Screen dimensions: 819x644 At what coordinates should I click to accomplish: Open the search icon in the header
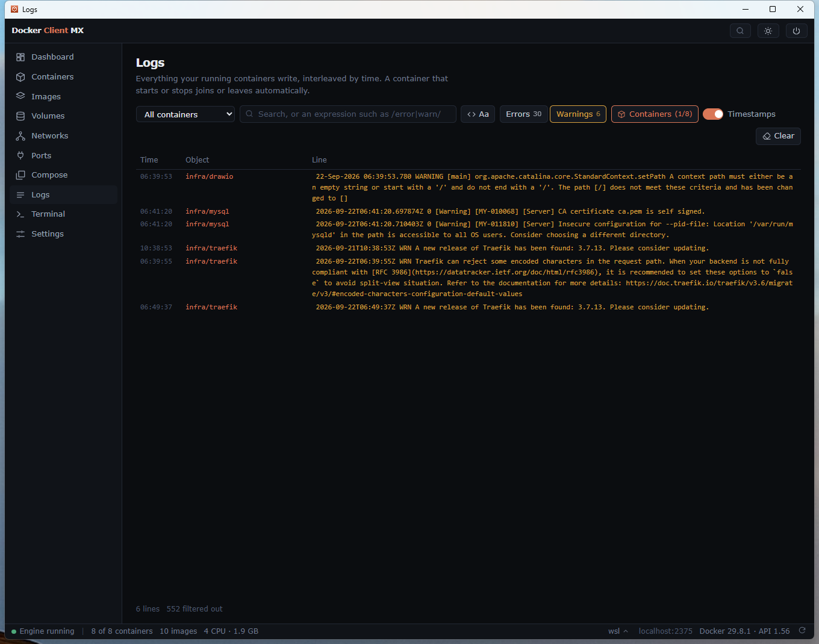[x=740, y=31]
